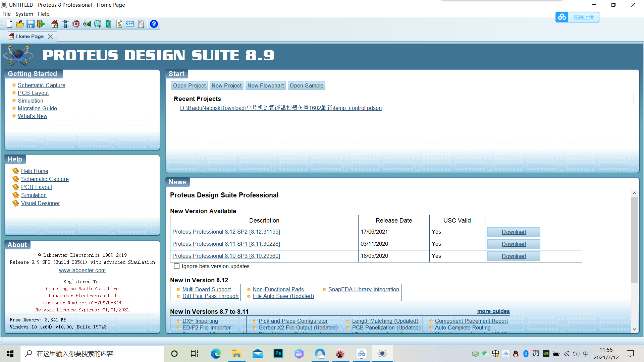The image size is (644, 362).
Task: Click the New Project start button
Action: (x=226, y=85)
